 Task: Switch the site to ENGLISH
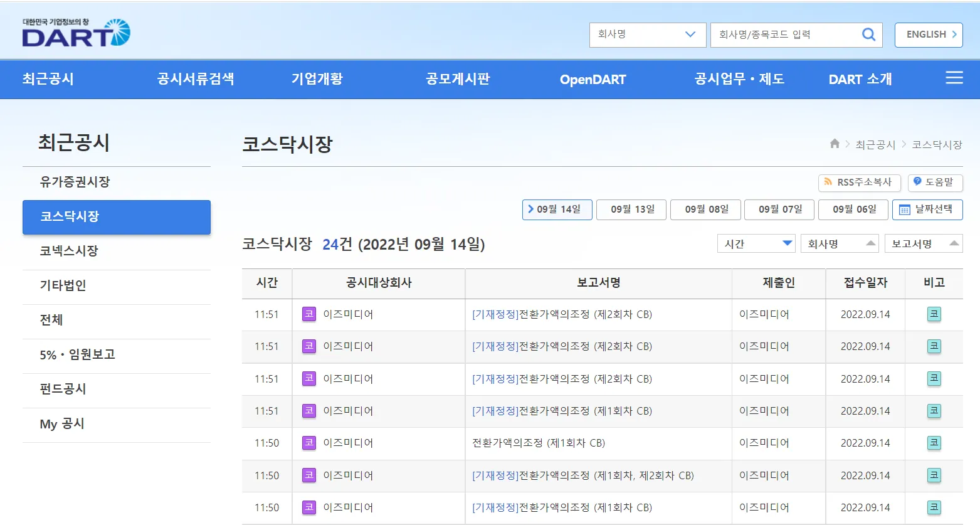click(929, 34)
